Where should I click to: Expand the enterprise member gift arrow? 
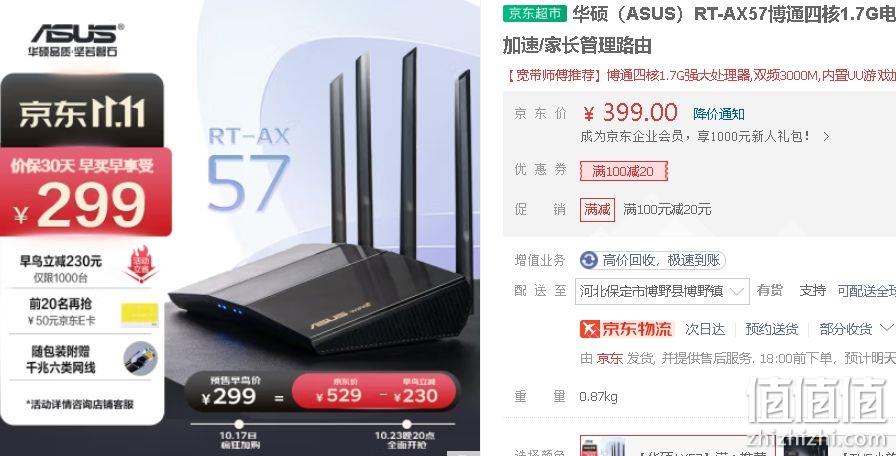[x=826, y=137]
